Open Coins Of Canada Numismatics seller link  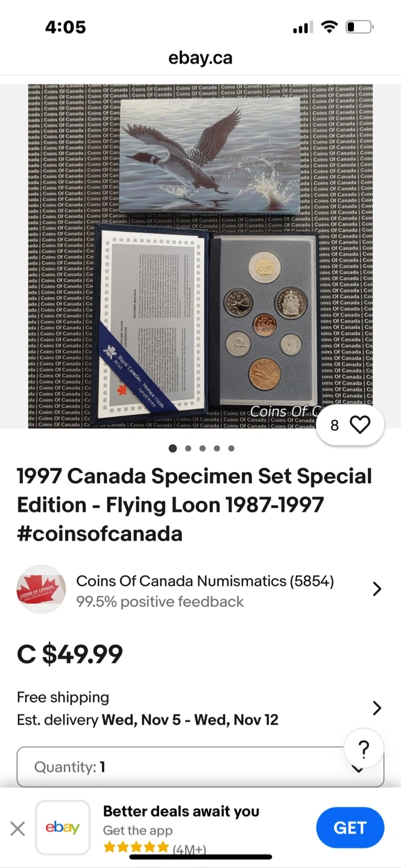tap(205, 581)
